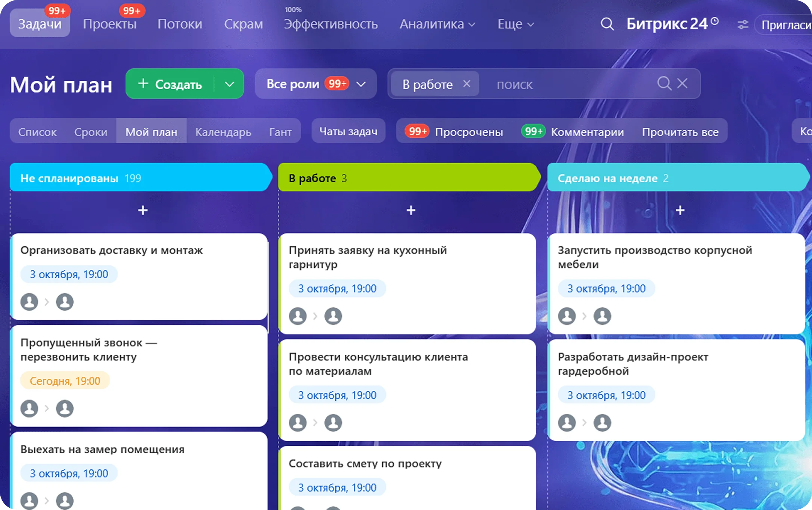Click creator avatar on Разработать дизайн-проект гардеробной card
The height and width of the screenshot is (510, 812).
[x=567, y=423]
